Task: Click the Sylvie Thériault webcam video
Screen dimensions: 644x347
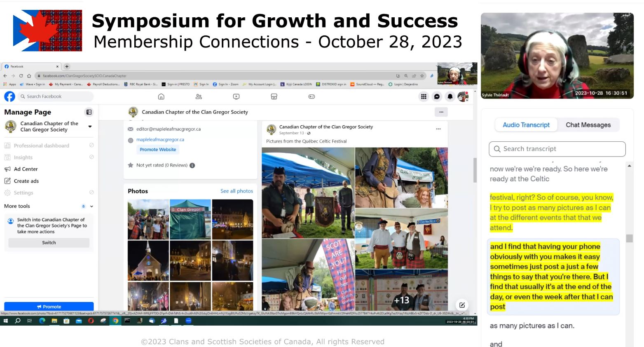Action: 557,56
